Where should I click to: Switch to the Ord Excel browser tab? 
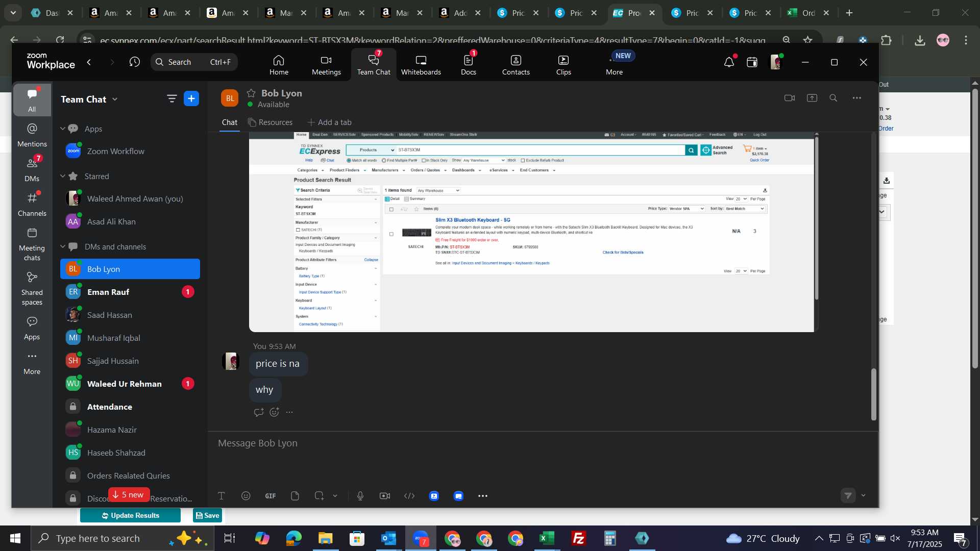point(808,13)
